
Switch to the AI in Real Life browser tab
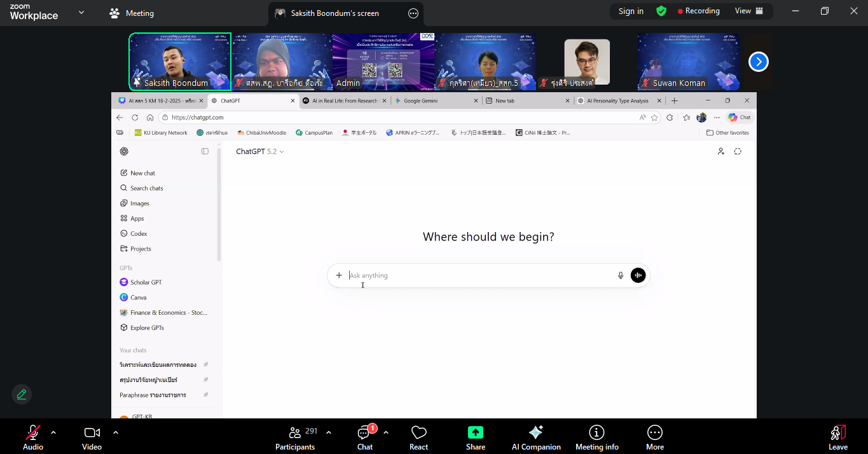345,100
